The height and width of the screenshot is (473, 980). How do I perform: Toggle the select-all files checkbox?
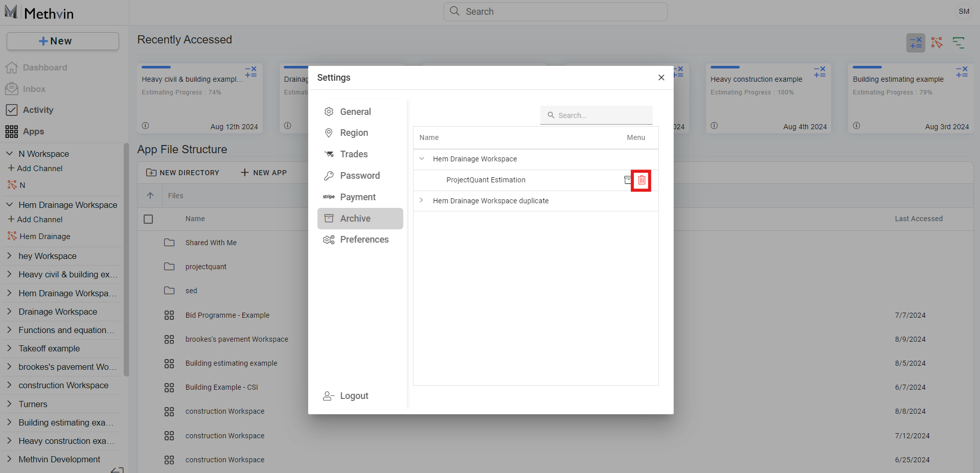tap(148, 219)
